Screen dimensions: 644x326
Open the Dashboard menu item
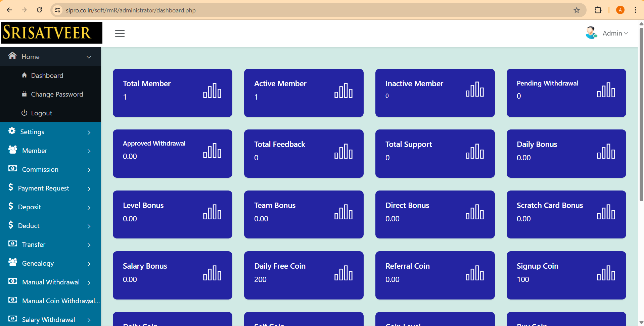click(47, 75)
